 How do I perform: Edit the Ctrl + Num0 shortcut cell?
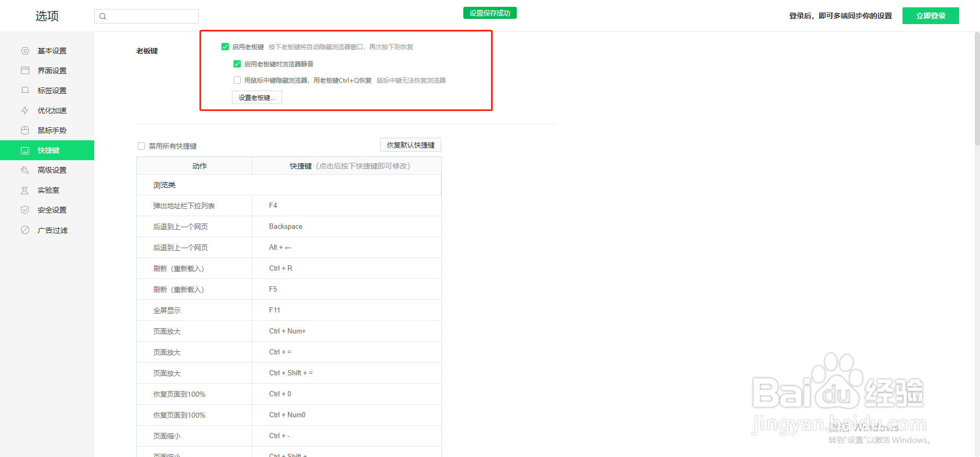[347, 415]
